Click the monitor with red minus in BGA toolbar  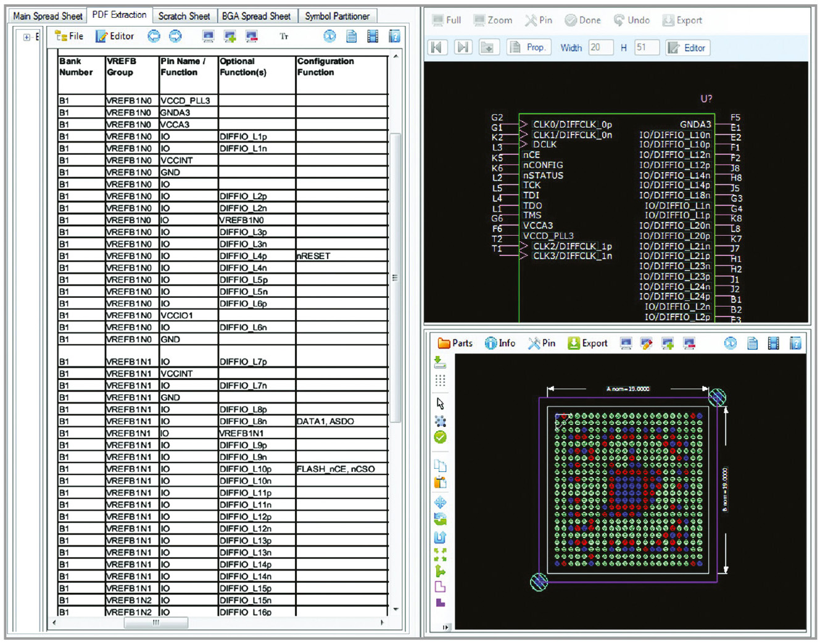click(689, 344)
